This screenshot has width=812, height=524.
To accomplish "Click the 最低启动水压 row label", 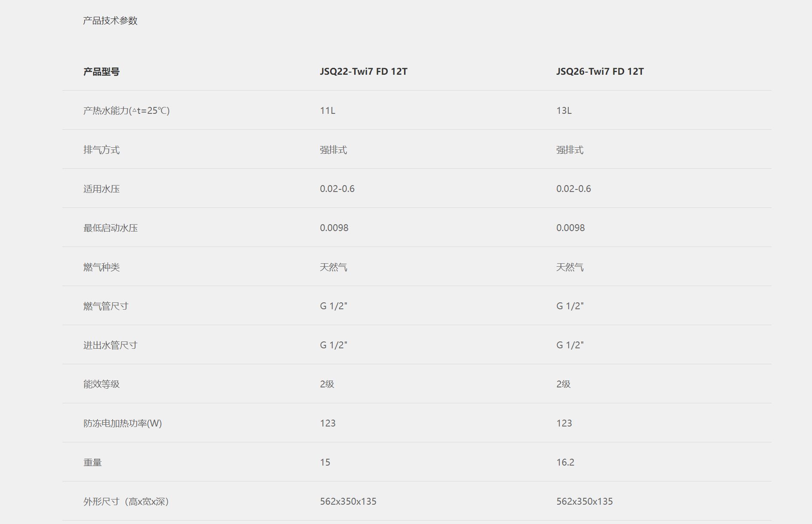I will [110, 228].
